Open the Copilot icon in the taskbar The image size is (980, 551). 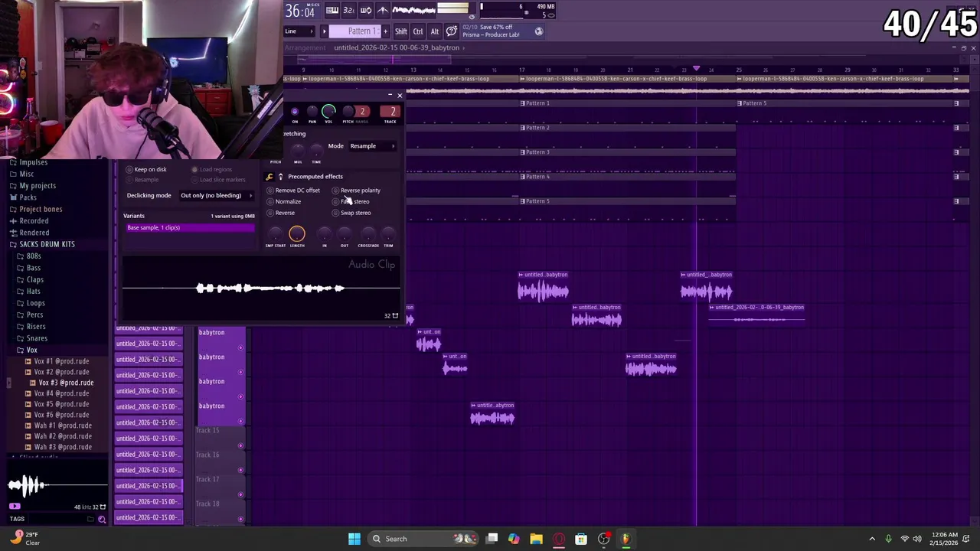pos(514,539)
